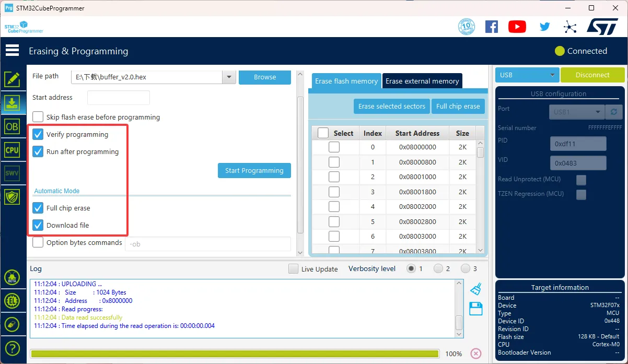
Task: Switch to Erase external memory tab
Action: [x=422, y=81]
